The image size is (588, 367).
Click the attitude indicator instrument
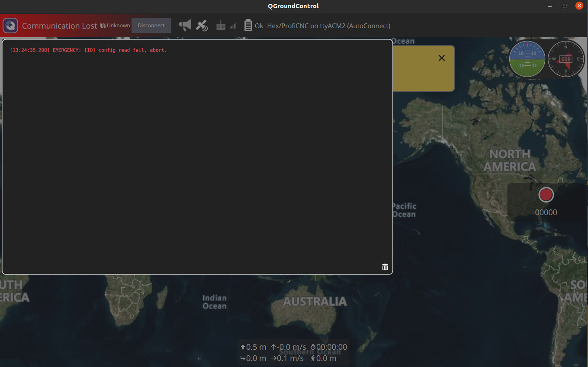[x=527, y=59]
